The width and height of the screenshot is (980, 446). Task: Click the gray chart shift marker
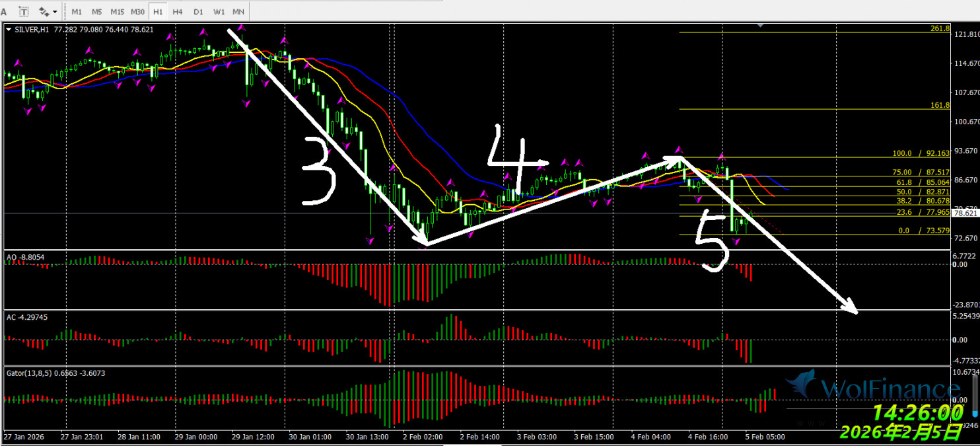coord(761,25)
